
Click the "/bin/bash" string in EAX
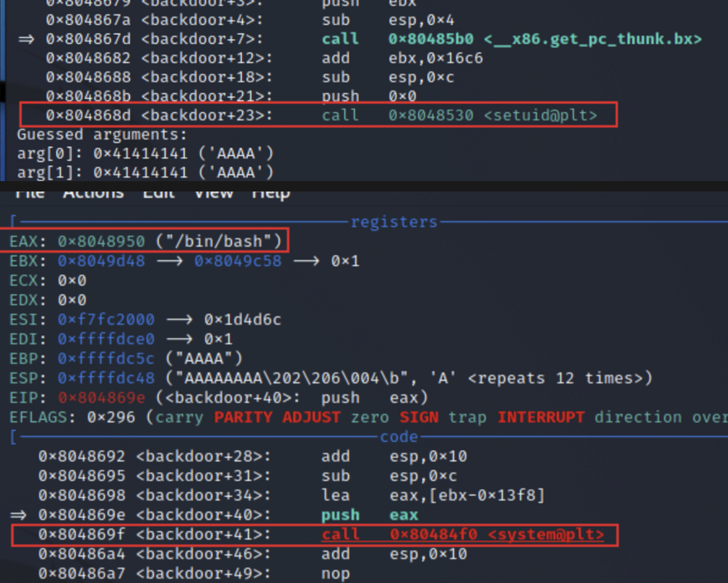(220, 242)
